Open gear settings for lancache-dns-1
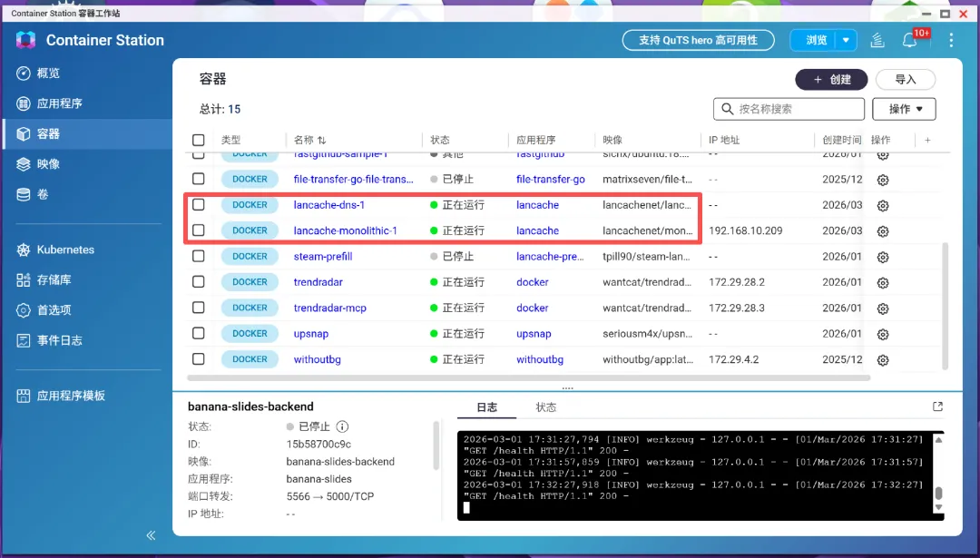The image size is (980, 558). pos(883,206)
